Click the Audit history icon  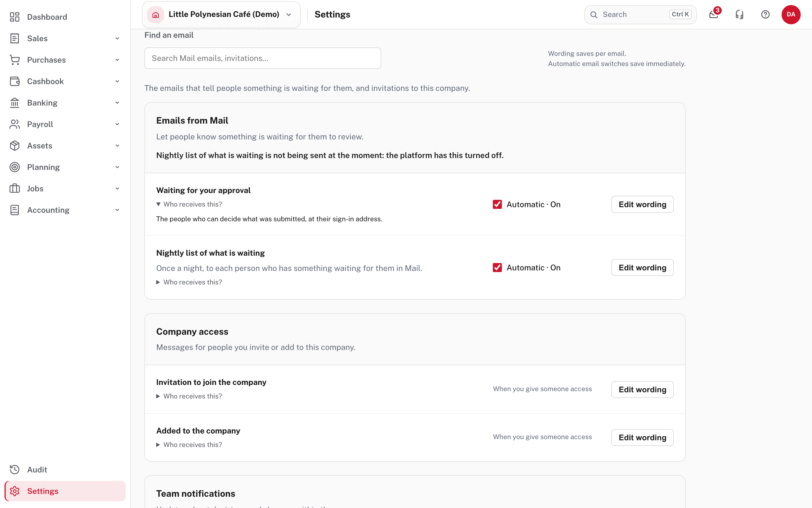(14, 469)
